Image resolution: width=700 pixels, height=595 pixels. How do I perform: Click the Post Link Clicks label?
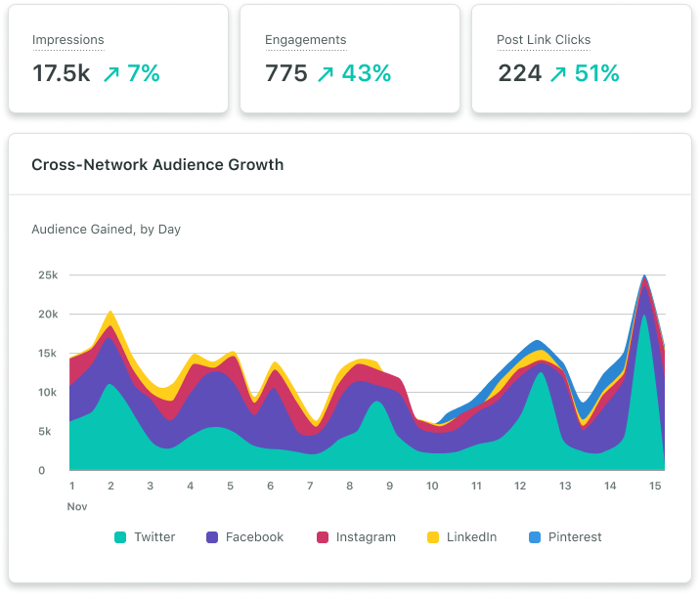coord(544,40)
